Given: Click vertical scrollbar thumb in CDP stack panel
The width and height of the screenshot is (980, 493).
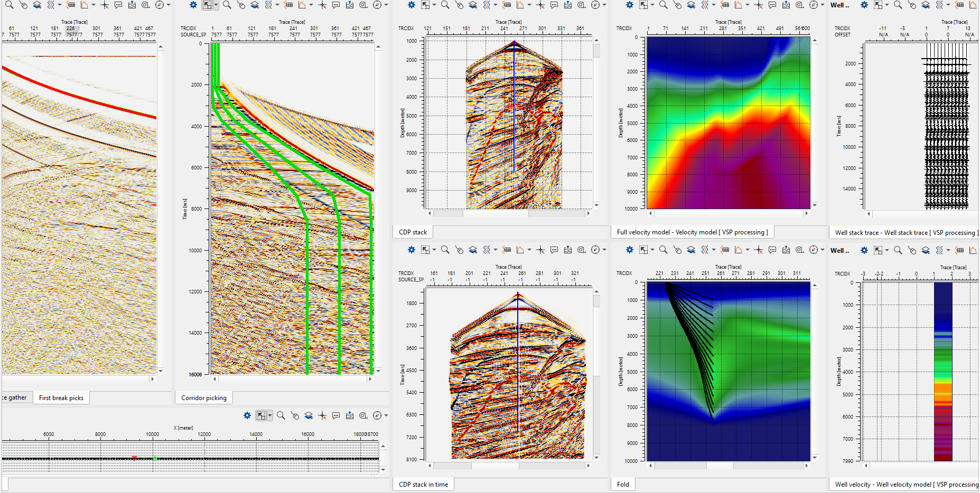Looking at the screenshot, I should [596, 51].
